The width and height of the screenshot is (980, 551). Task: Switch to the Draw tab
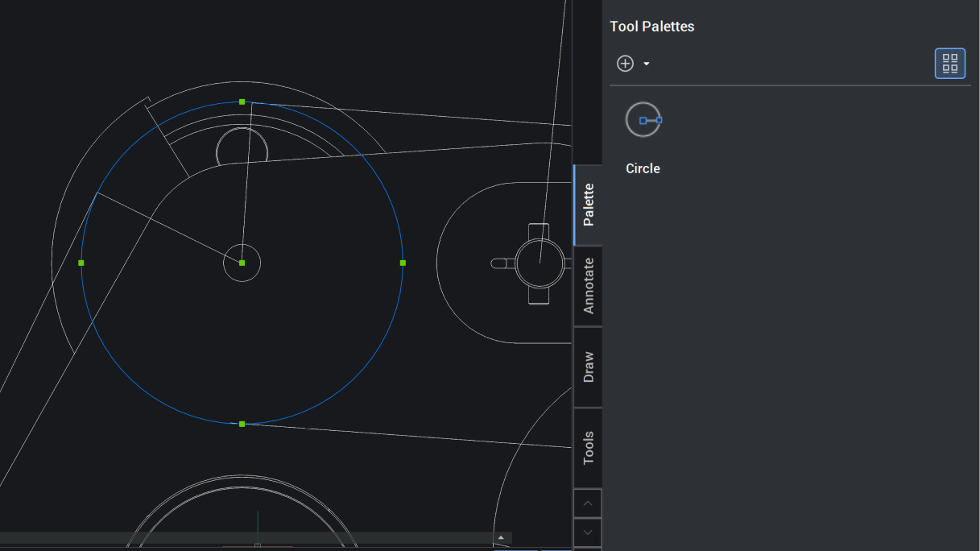[588, 367]
